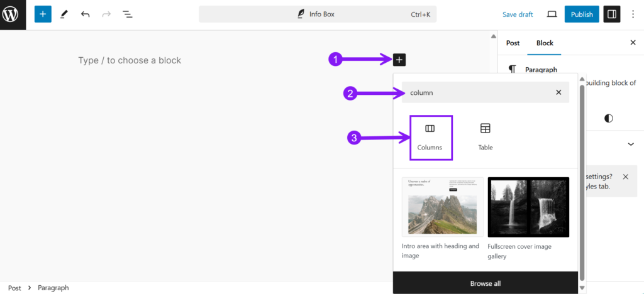Image resolution: width=644 pixels, height=294 pixels.
Task: Close the settings sidebar
Action: (633, 43)
